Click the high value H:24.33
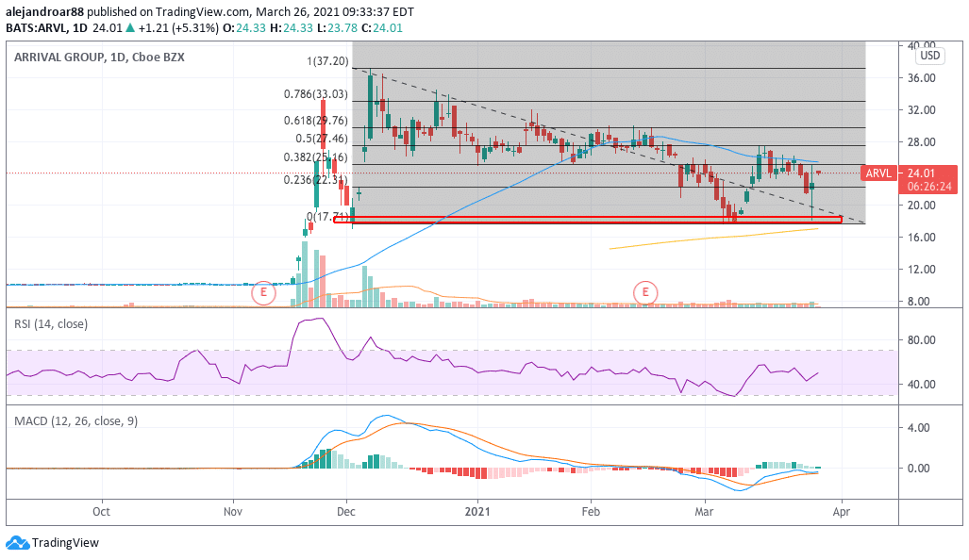969x560 pixels. click(x=292, y=27)
